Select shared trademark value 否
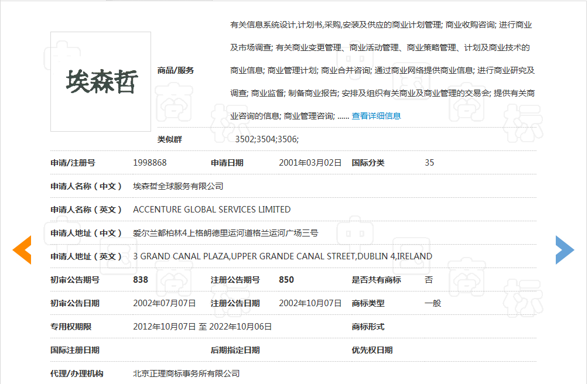 (x=429, y=280)
